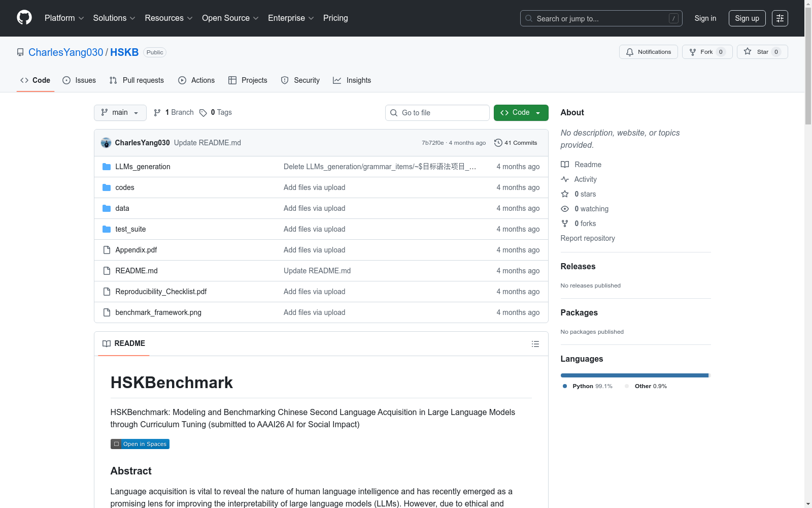Click the Open in Spaces badge
812x508 pixels.
140,444
